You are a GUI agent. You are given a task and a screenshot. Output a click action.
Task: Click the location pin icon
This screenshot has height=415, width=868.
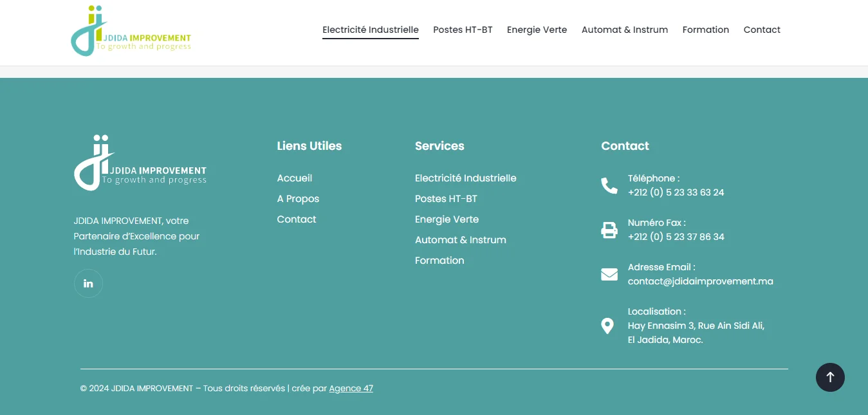point(607,326)
